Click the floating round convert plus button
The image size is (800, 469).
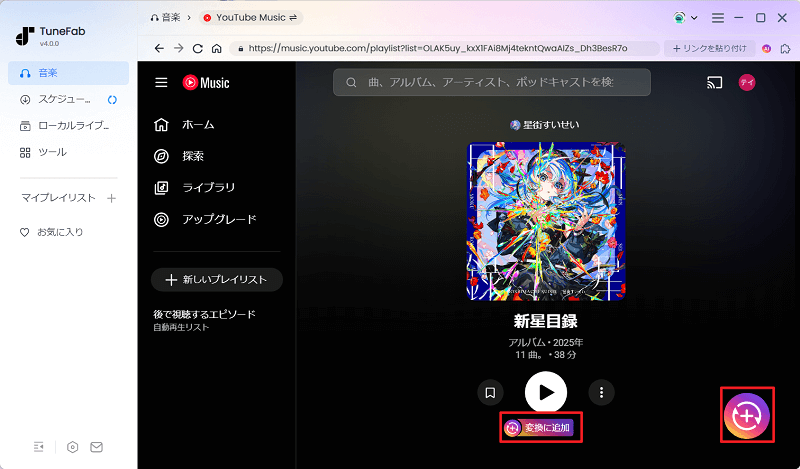tap(747, 415)
